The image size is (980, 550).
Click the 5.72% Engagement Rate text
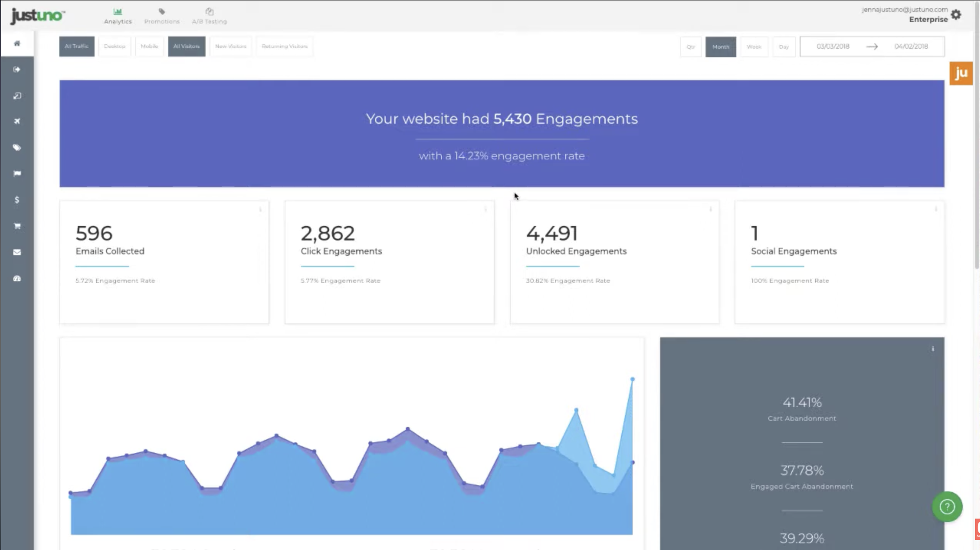[x=115, y=280]
